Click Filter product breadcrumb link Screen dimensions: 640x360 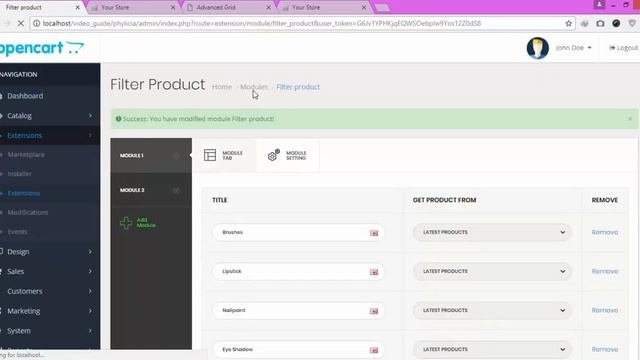298,87
